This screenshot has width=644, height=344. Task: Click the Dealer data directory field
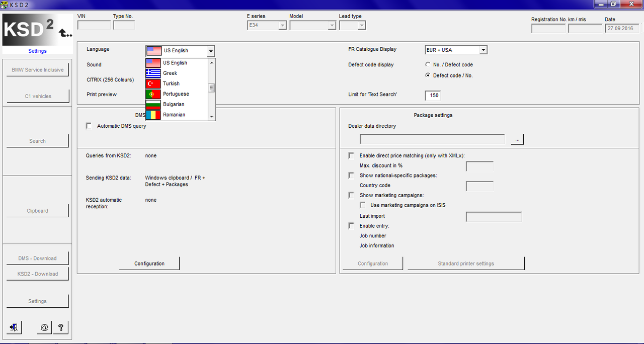point(432,139)
